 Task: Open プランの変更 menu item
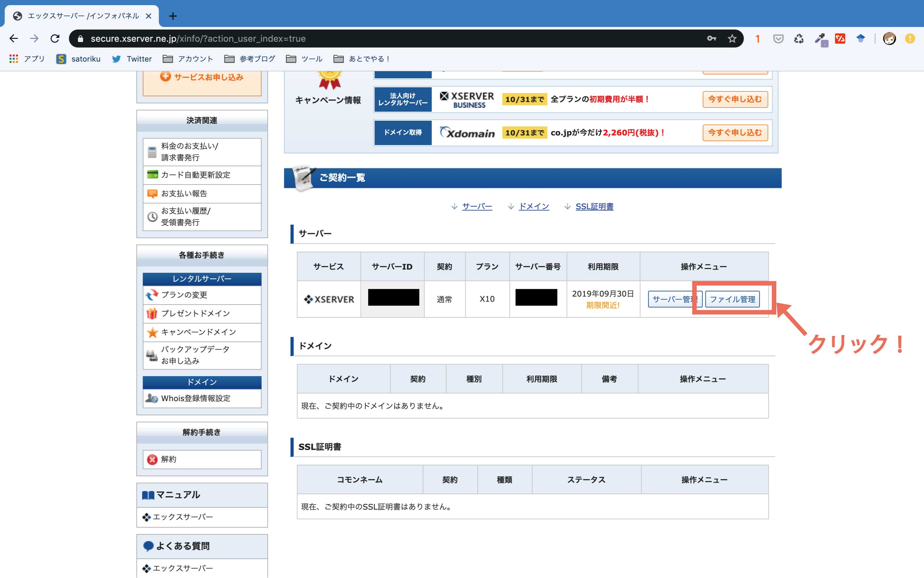coord(202,295)
